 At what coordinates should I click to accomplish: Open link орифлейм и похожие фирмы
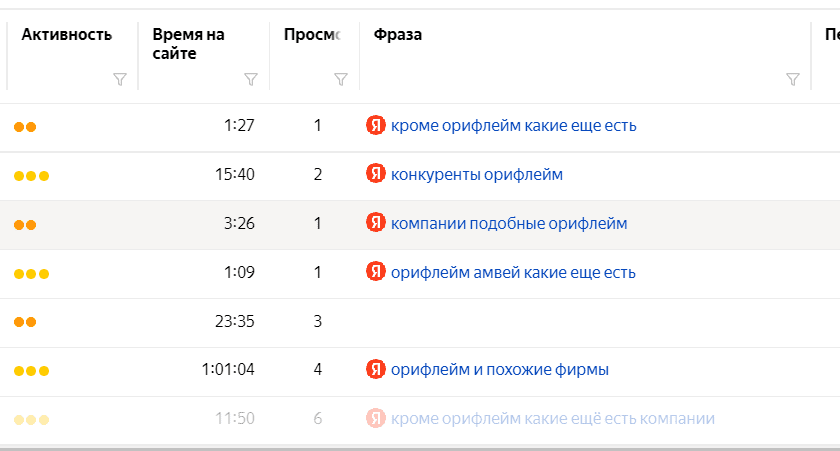pyautogui.click(x=500, y=370)
